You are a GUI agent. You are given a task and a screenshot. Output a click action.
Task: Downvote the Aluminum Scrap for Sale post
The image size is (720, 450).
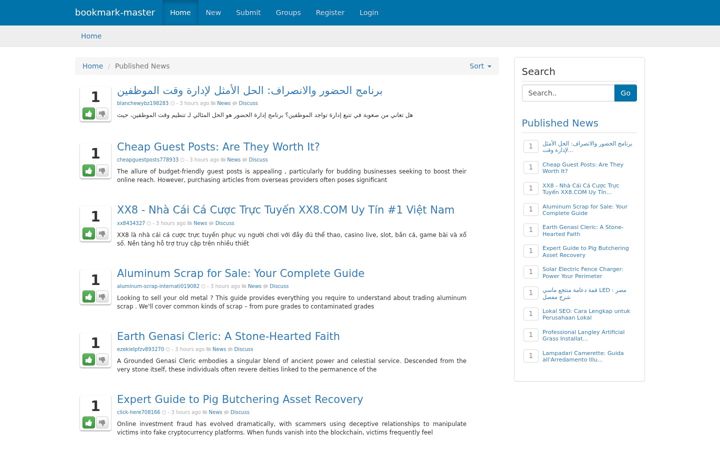102,297
